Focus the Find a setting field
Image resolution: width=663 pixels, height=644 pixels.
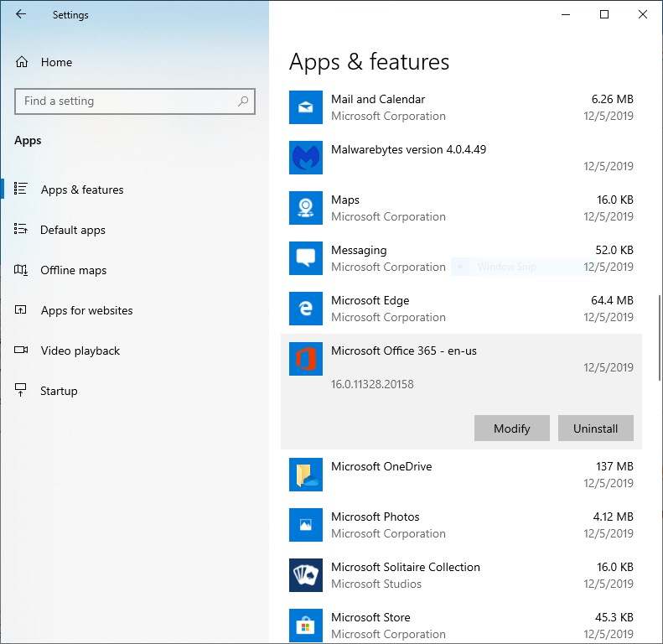[135, 101]
